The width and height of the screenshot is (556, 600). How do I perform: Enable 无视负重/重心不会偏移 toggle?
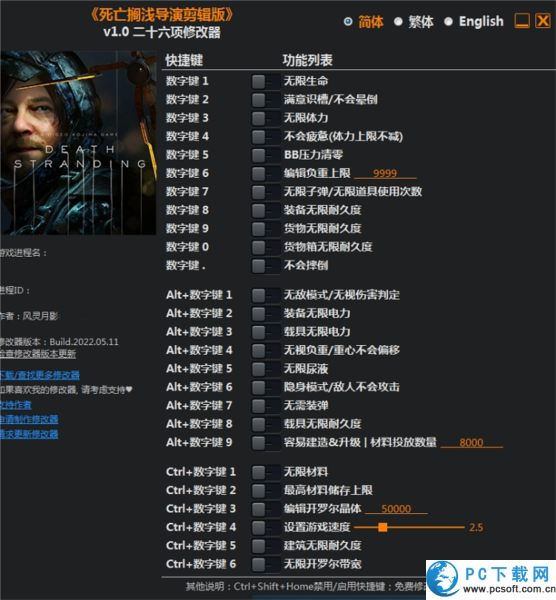click(265, 350)
